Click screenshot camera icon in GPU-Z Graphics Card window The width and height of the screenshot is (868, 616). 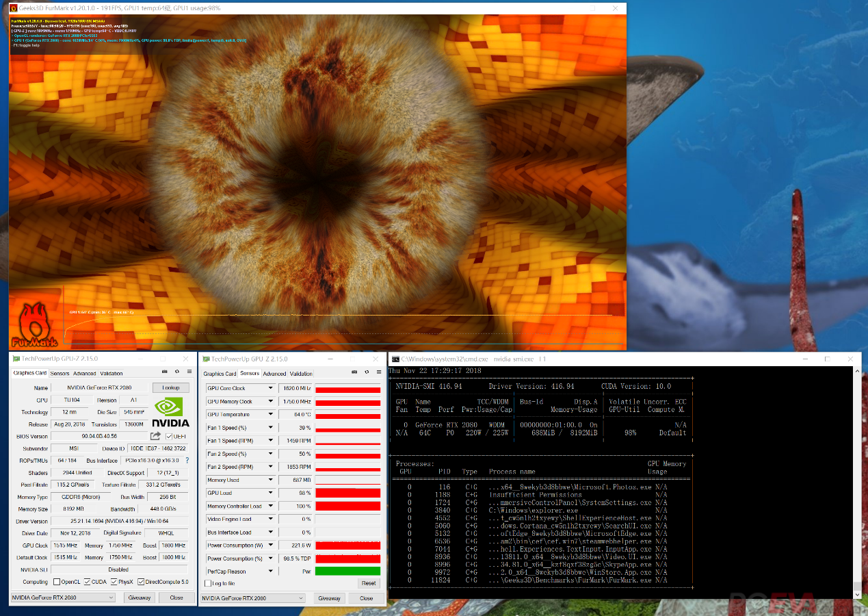165,372
